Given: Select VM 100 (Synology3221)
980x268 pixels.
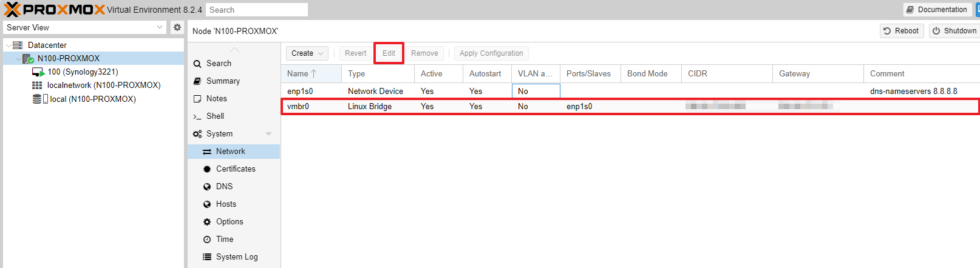Looking at the screenshot, I should click(x=83, y=72).
